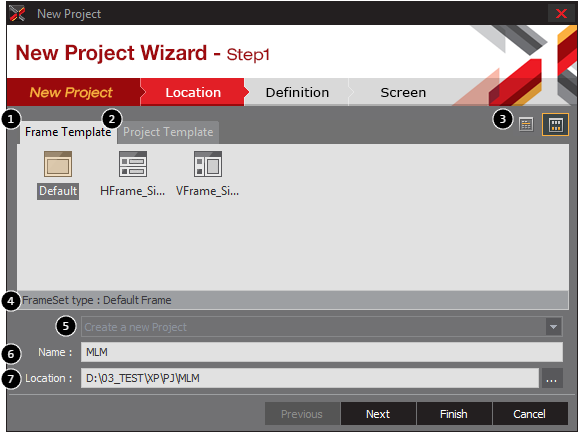Expand the Create a new Project dropdown arrow

[x=553, y=327]
